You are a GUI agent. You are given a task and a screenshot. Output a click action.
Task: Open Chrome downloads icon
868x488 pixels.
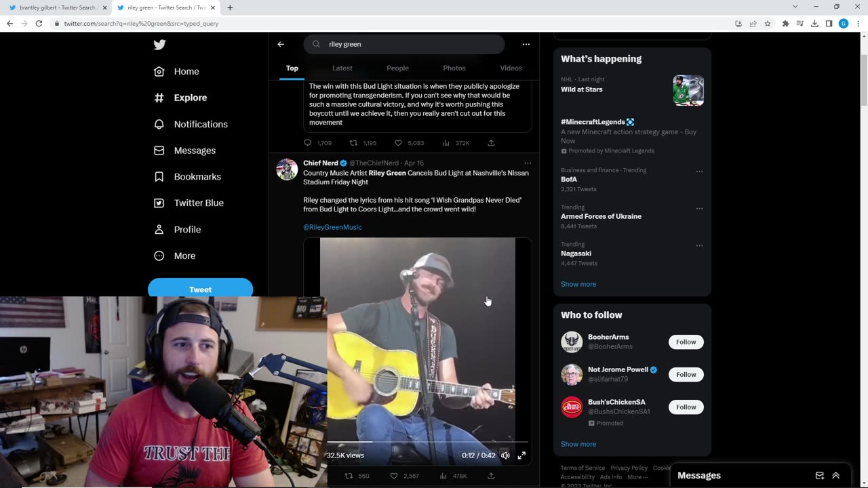click(x=814, y=23)
